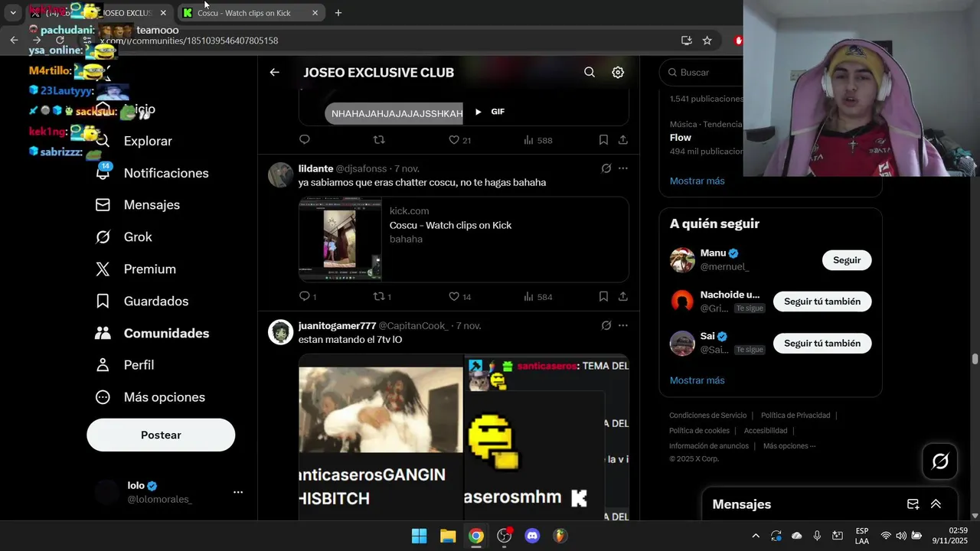Image resolution: width=980 pixels, height=551 pixels.
Task: Repost the NHAHAJAH GIF post
Action: (x=378, y=140)
